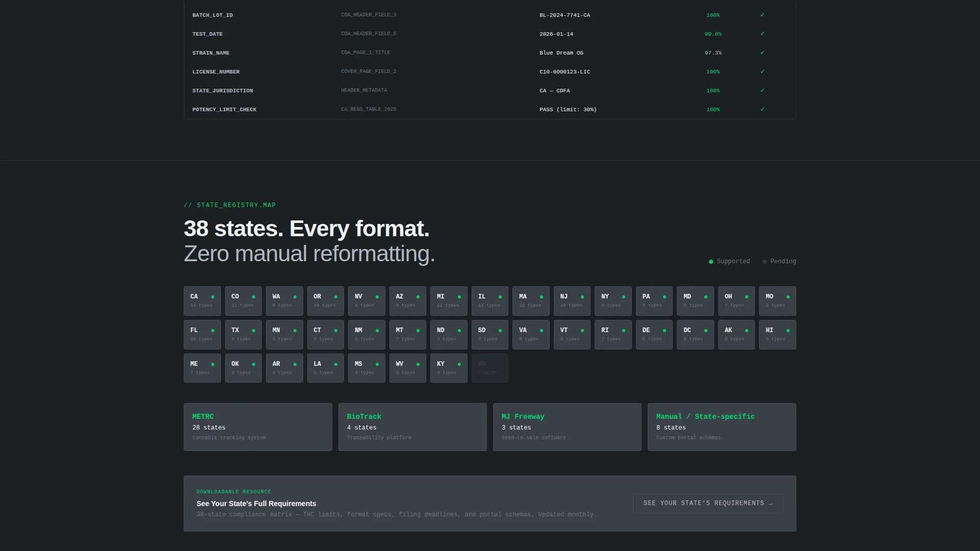Screen dimensions: 980x551
Task: Choose the RI state tile
Action: tap(613, 335)
